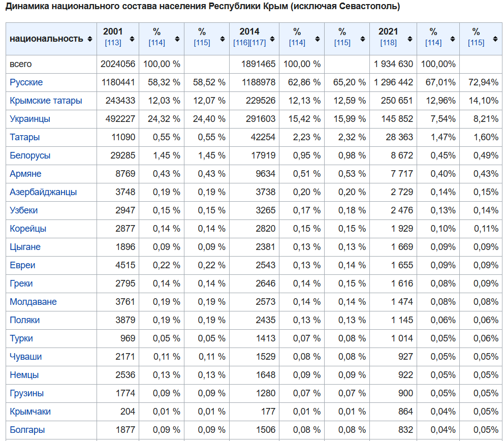Click the cell 969 for Турки
The height and width of the screenshot is (441, 504).
(118, 339)
